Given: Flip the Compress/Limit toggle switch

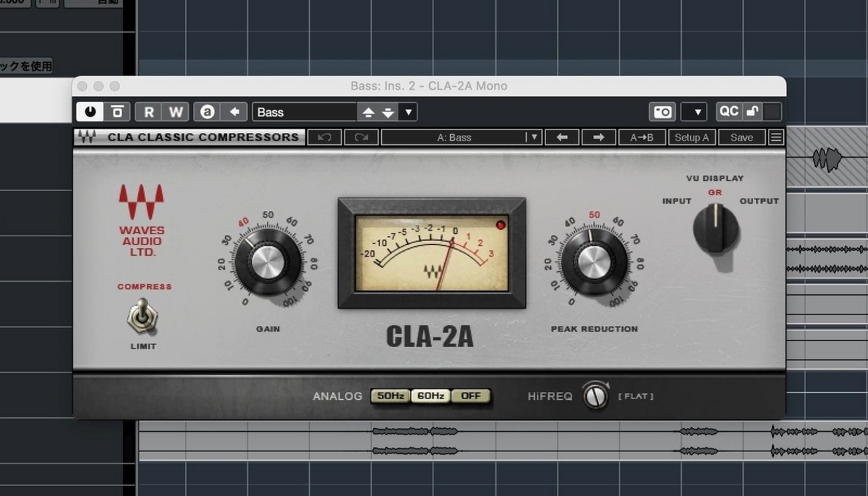Looking at the screenshot, I should pos(142,316).
